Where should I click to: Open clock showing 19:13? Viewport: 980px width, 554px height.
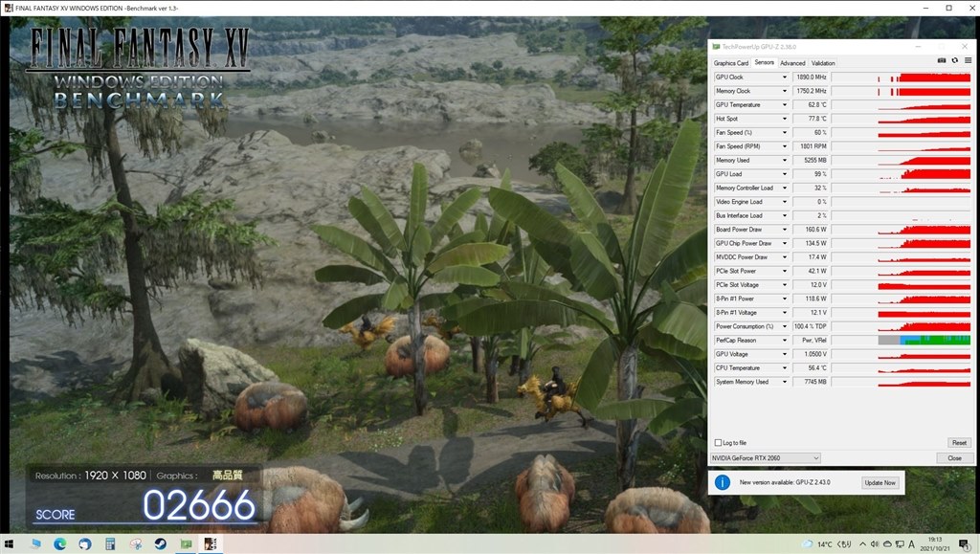[934, 543]
